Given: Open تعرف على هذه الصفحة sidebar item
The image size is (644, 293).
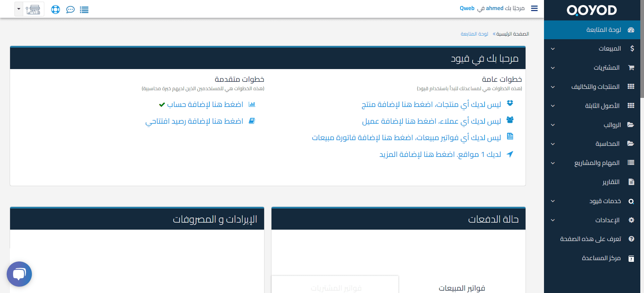Looking at the screenshot, I should coord(592,239).
